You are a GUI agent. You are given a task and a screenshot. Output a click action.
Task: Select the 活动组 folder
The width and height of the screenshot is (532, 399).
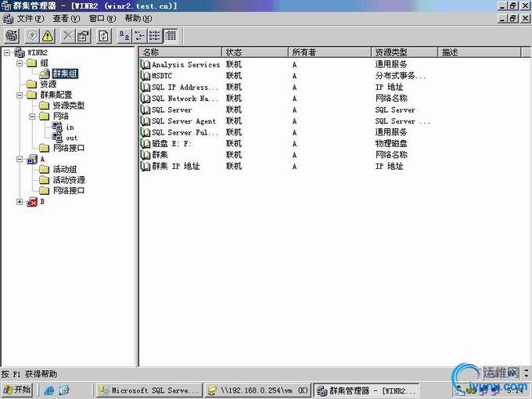pyautogui.click(x=64, y=169)
